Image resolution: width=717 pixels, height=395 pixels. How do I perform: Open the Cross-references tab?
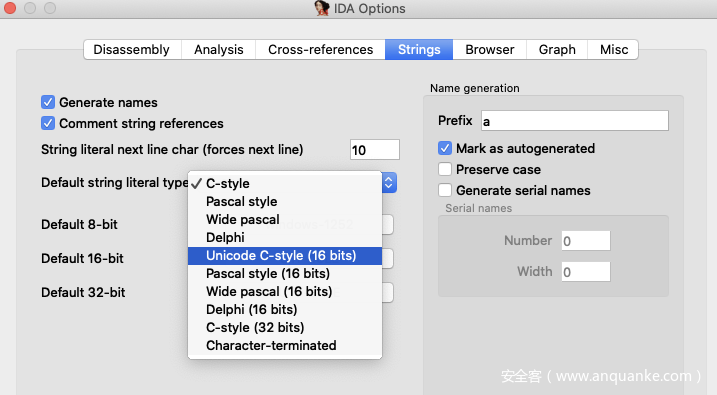[x=321, y=49]
